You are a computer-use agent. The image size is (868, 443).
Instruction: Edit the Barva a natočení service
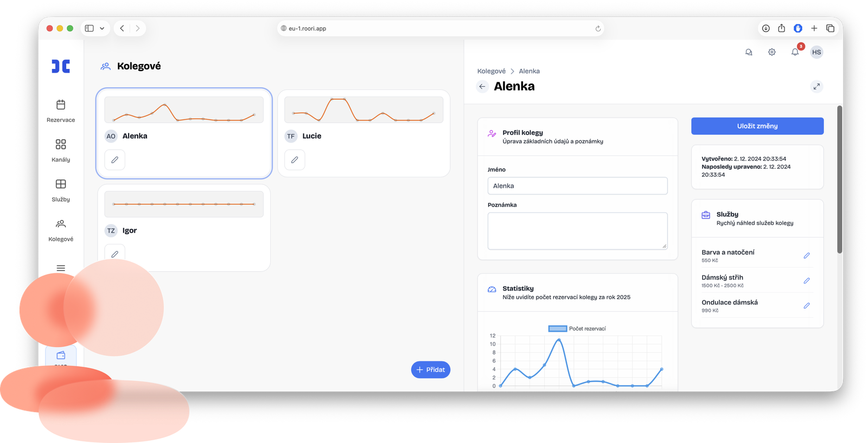tap(807, 255)
